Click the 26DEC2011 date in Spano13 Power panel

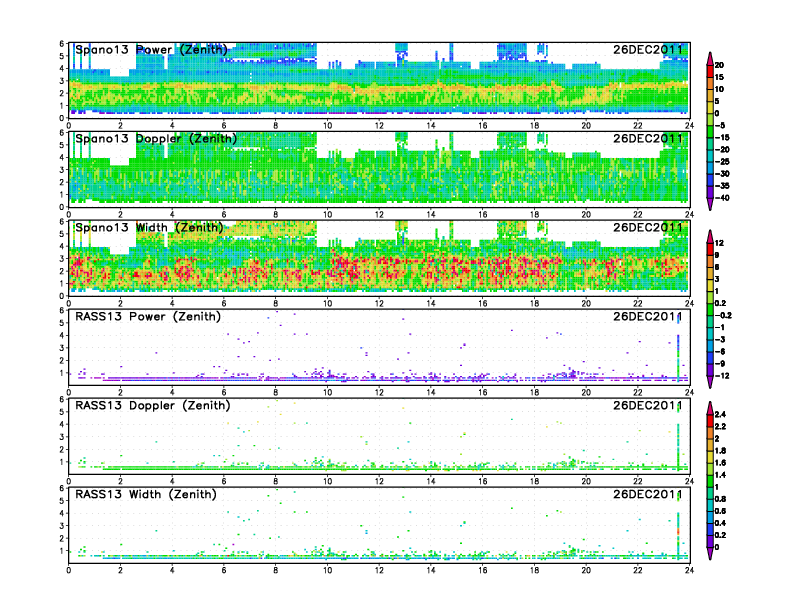(x=648, y=50)
